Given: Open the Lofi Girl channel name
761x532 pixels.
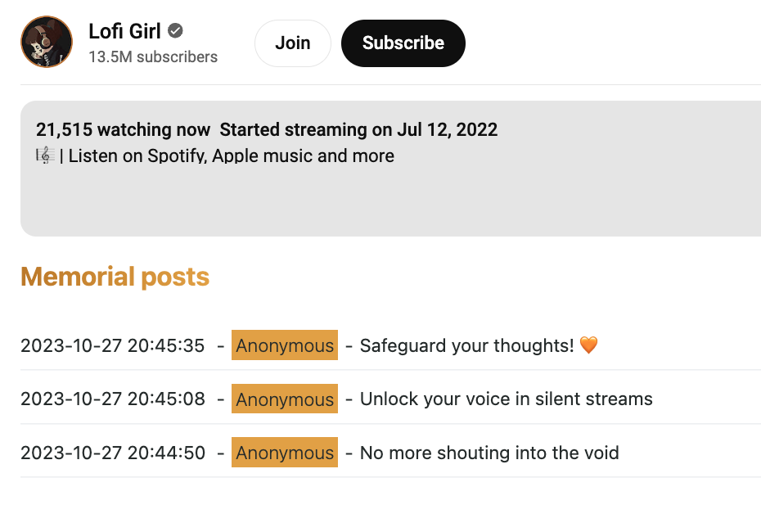Looking at the screenshot, I should pyautogui.click(x=124, y=32).
